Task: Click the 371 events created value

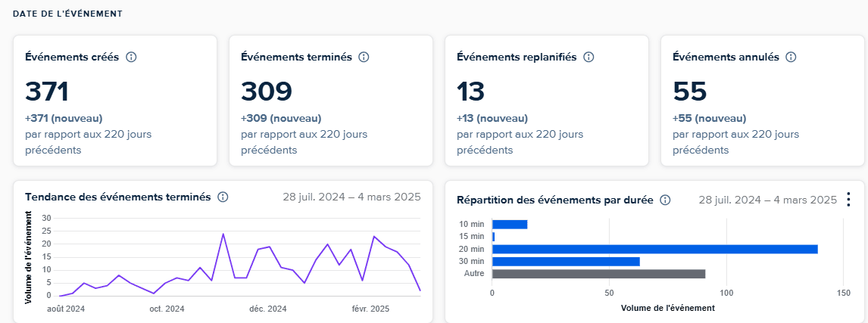Action: [47, 92]
